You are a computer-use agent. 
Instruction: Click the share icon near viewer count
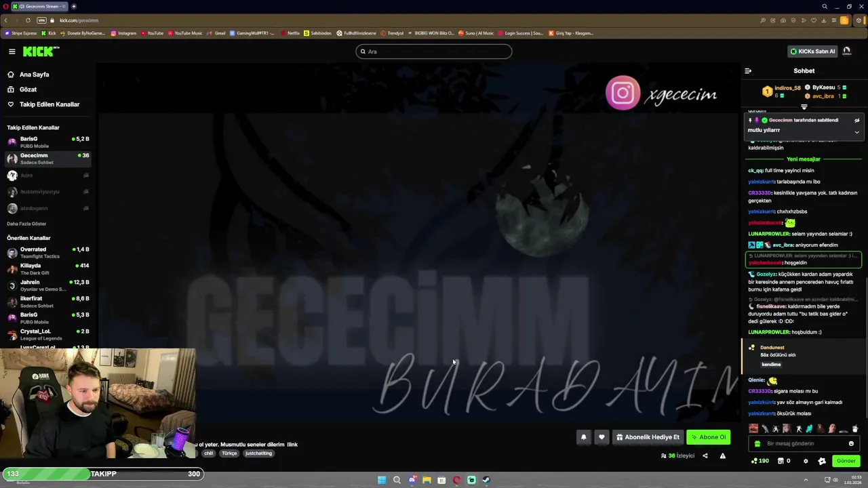coord(705,455)
